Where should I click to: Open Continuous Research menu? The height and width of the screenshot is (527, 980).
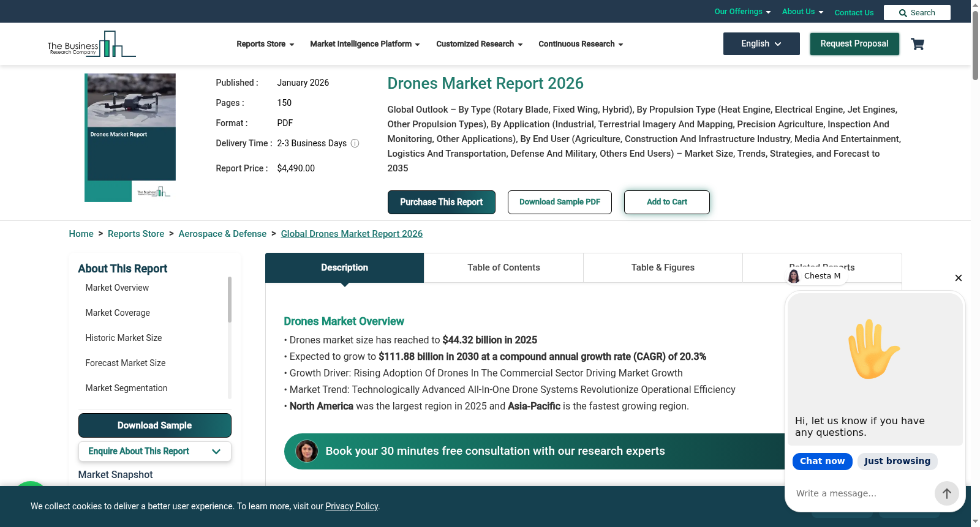[581, 44]
